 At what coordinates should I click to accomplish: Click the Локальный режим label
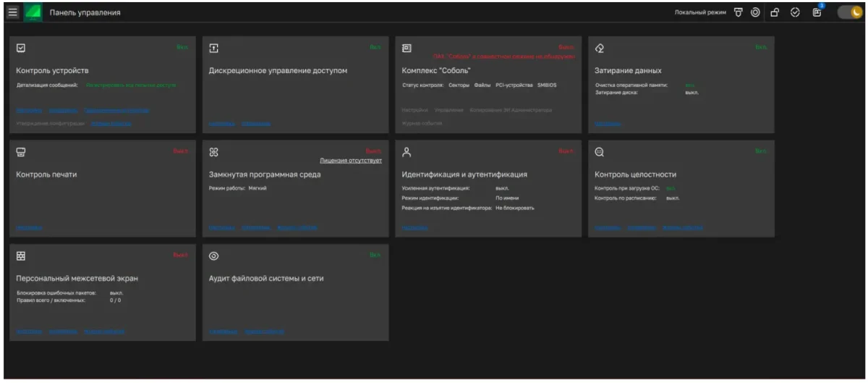click(x=699, y=12)
